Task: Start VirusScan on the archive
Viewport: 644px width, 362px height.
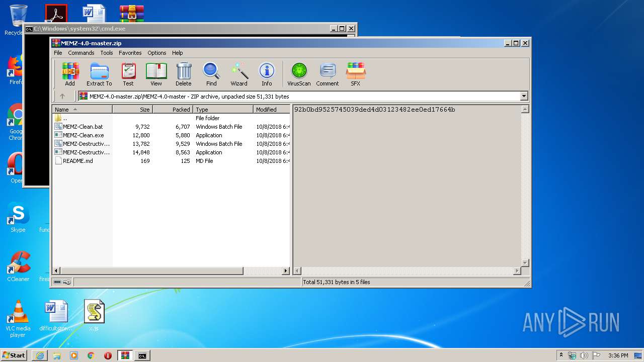Action: [x=299, y=74]
